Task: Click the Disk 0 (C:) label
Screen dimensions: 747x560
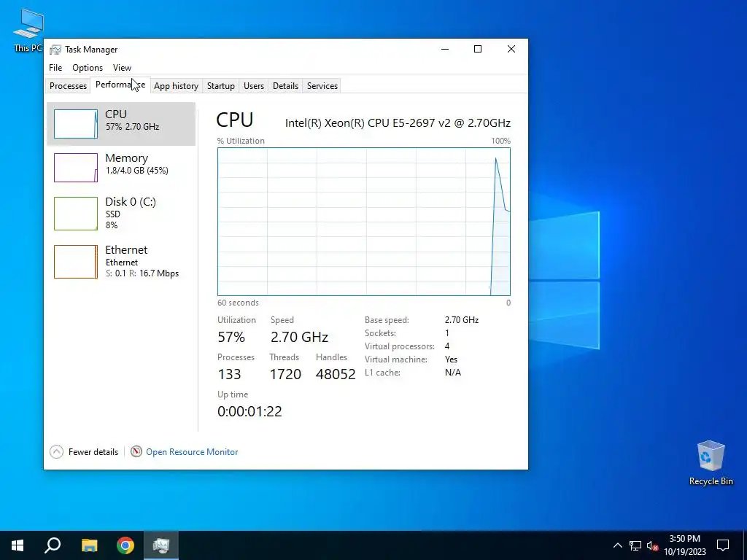Action: click(x=131, y=202)
